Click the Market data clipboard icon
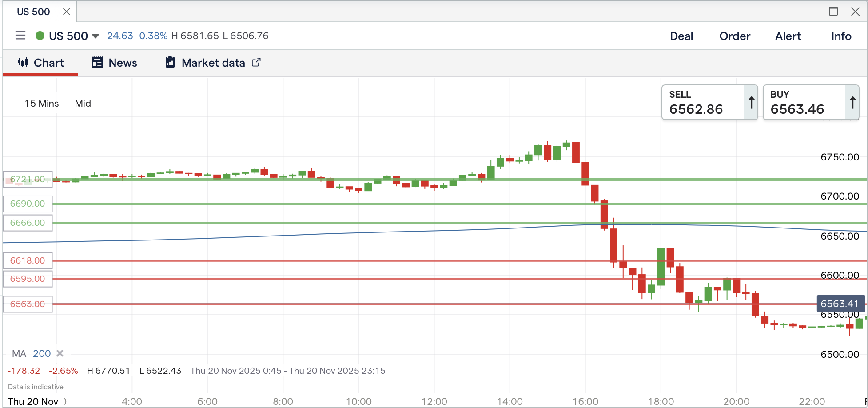This screenshot has height=408, width=868. [x=170, y=62]
